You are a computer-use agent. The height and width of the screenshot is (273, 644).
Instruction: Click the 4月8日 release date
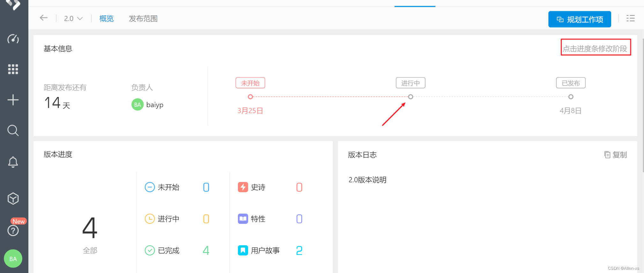(571, 111)
